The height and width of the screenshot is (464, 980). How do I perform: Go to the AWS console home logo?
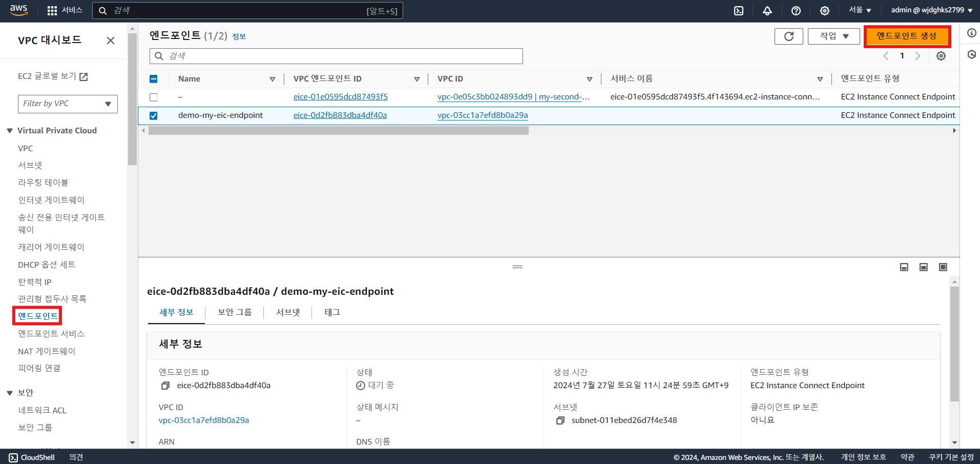(18, 10)
